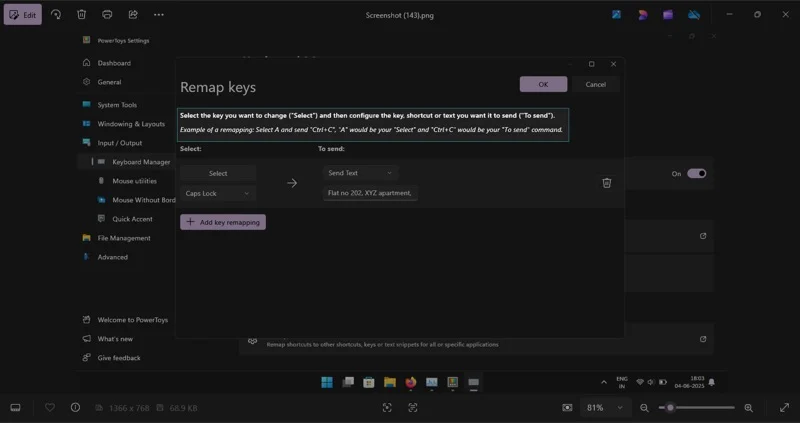Show hidden tray icons chevron
Image resolution: width=800 pixels, height=423 pixels.
(x=604, y=382)
